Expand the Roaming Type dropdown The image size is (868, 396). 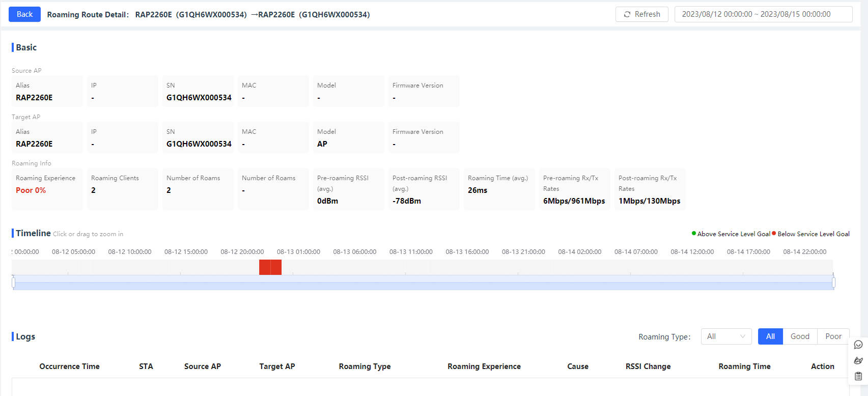coord(726,336)
